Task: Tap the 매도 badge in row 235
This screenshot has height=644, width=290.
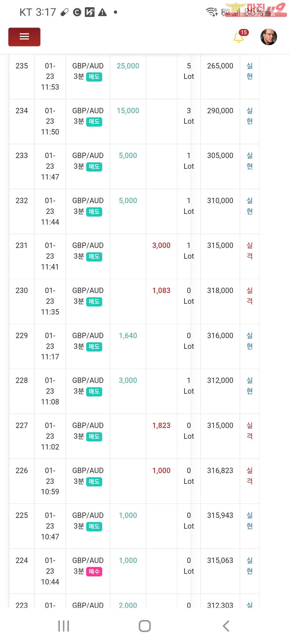Action: (94, 77)
